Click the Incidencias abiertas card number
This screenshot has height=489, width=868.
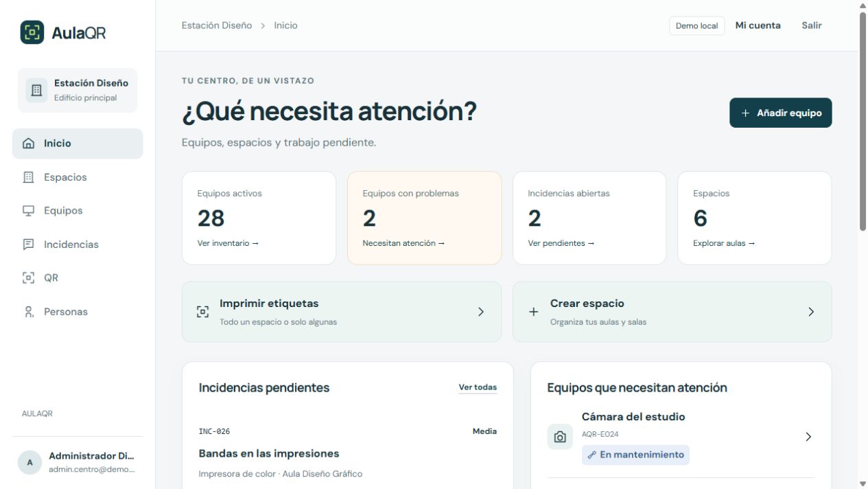point(535,218)
